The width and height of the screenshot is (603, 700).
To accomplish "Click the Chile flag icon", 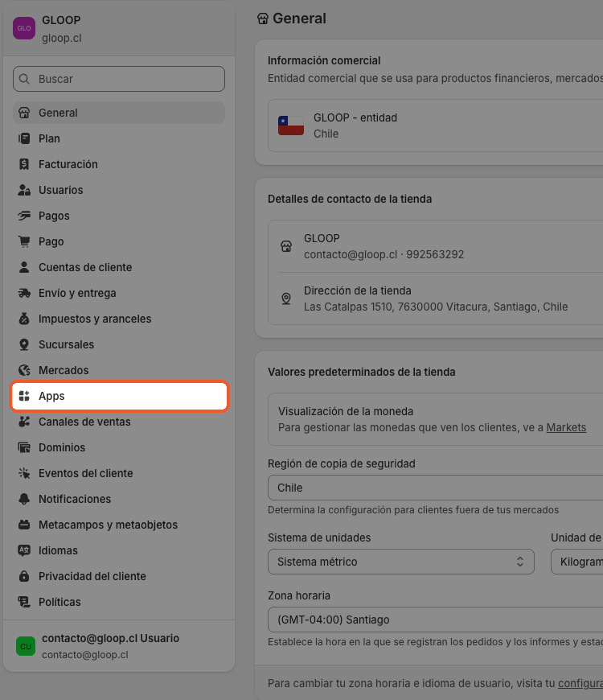I will tap(291, 126).
